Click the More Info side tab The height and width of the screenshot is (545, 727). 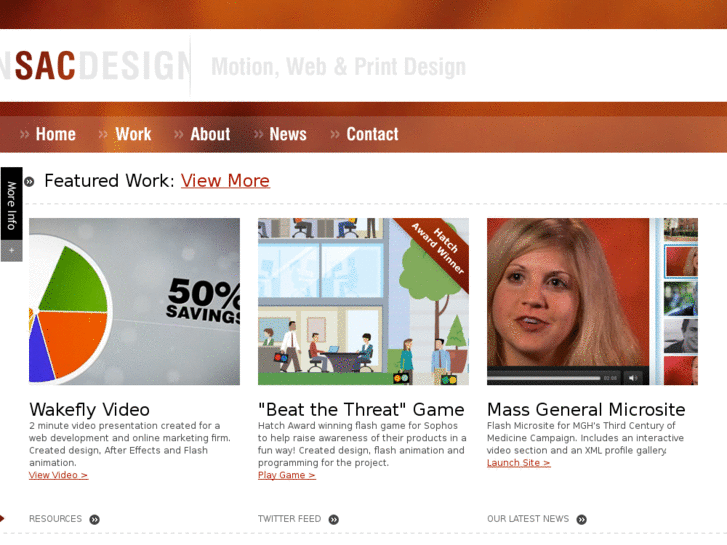pyautogui.click(x=11, y=204)
